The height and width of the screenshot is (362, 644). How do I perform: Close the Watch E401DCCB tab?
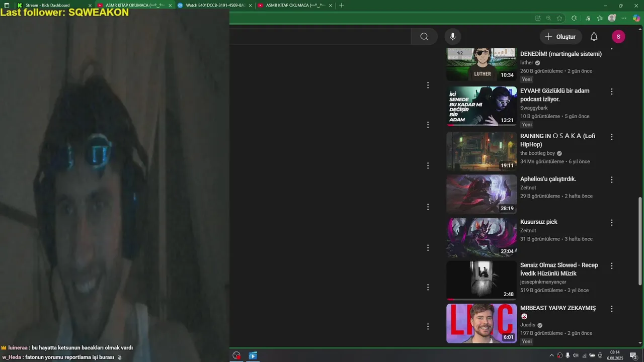(x=250, y=5)
